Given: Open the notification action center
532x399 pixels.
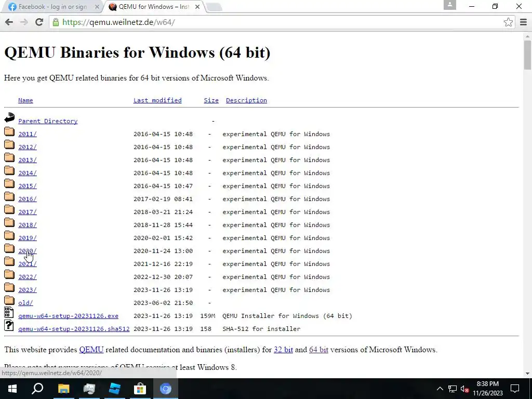Looking at the screenshot, I should (515, 389).
